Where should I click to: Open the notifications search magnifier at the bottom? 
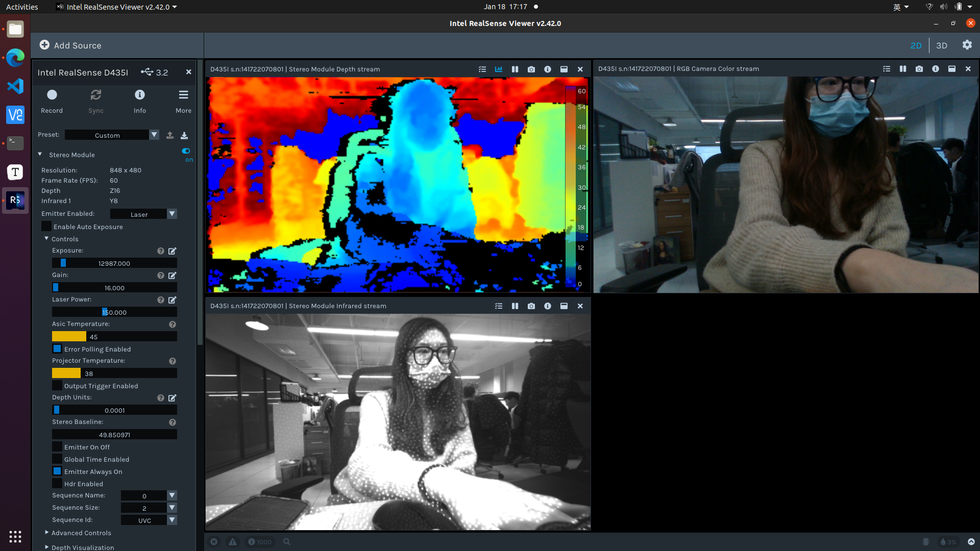point(287,542)
